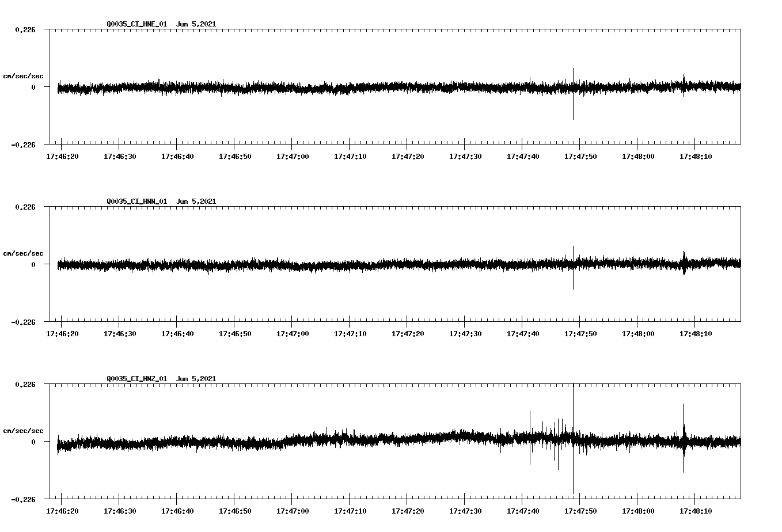The image size is (782, 532).
Task: Click the spike near 17:48:08 in HNZ trace
Action: click(683, 438)
